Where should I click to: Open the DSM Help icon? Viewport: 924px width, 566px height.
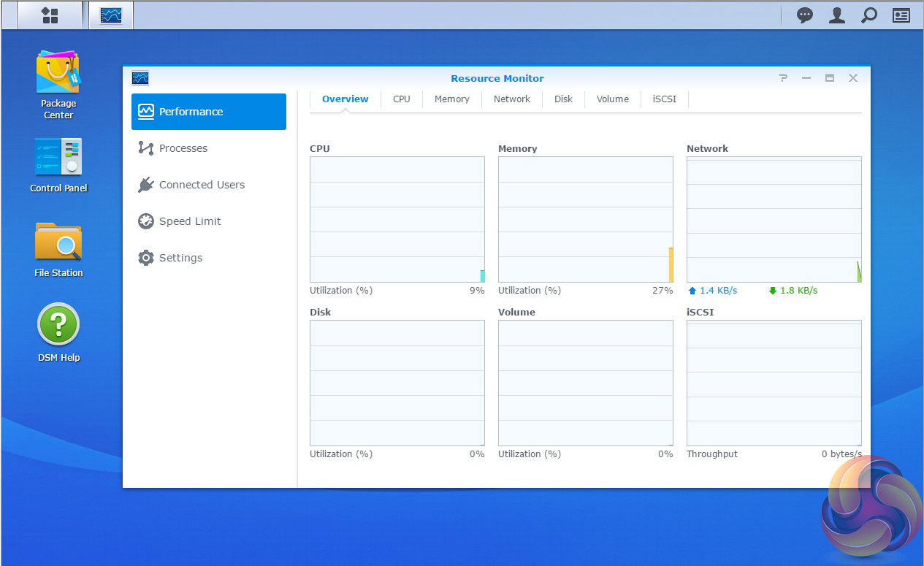point(58,325)
